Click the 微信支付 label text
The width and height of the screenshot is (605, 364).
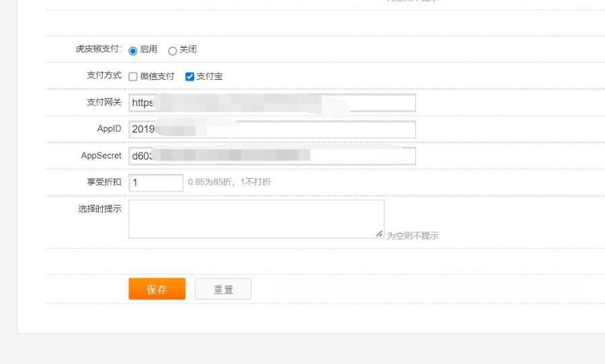157,77
